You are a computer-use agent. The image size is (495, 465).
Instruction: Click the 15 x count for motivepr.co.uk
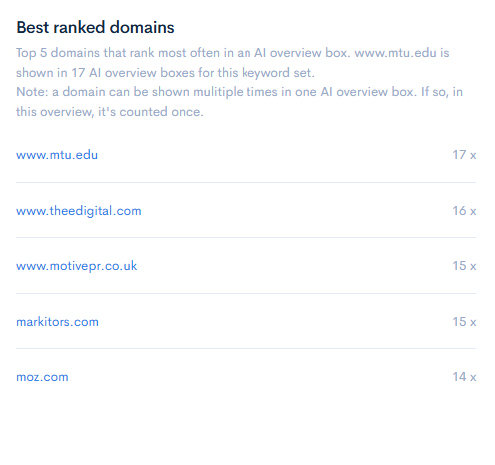(x=464, y=266)
